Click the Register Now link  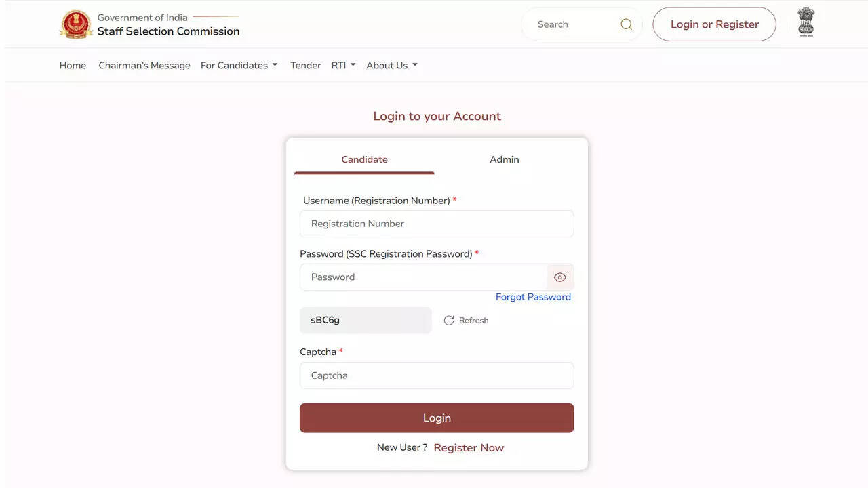point(469,448)
